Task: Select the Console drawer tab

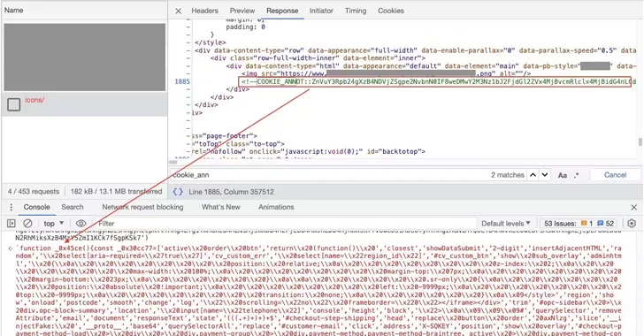Action: tap(36, 207)
